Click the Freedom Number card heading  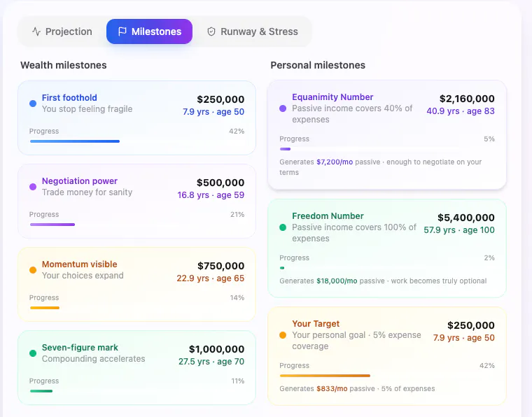pyautogui.click(x=328, y=216)
